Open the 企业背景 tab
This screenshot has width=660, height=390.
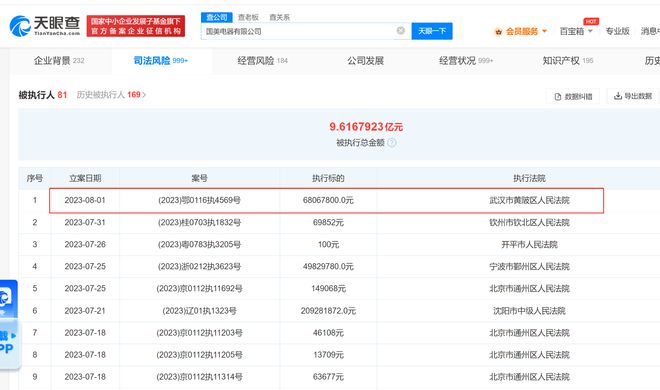tap(59, 61)
